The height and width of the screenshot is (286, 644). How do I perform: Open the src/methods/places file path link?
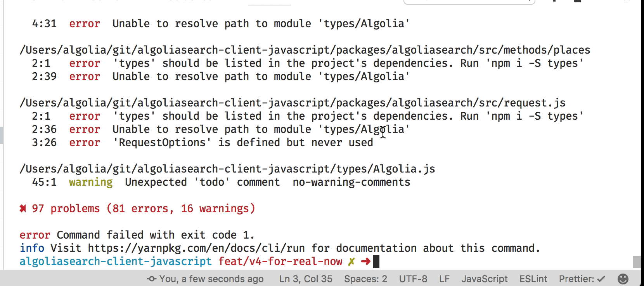(x=305, y=50)
